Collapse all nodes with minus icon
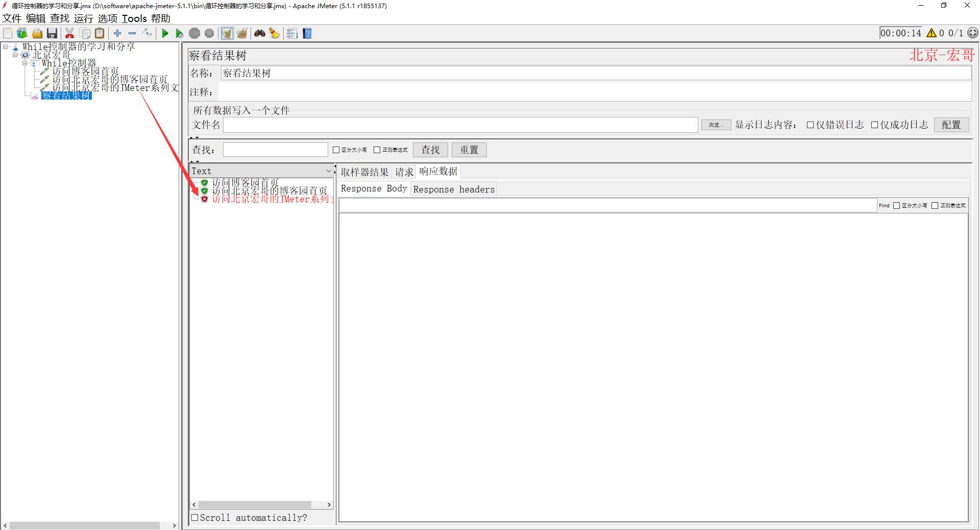 click(x=132, y=33)
